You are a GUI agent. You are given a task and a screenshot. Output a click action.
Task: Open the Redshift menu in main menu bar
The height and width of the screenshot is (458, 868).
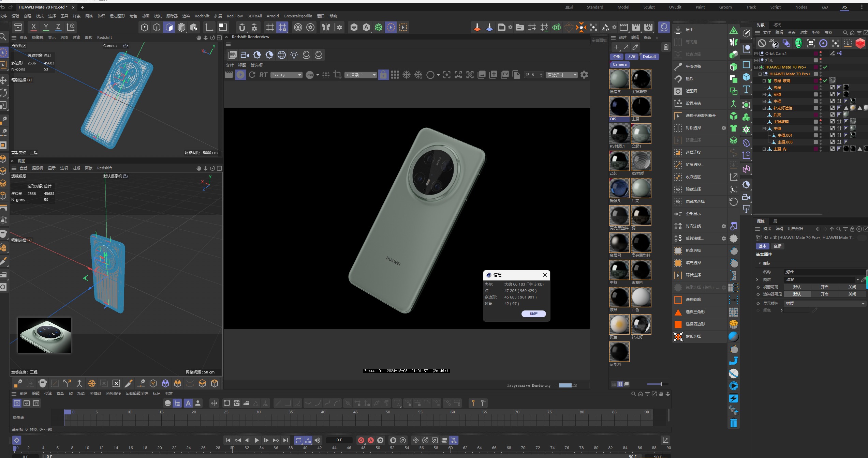click(202, 16)
